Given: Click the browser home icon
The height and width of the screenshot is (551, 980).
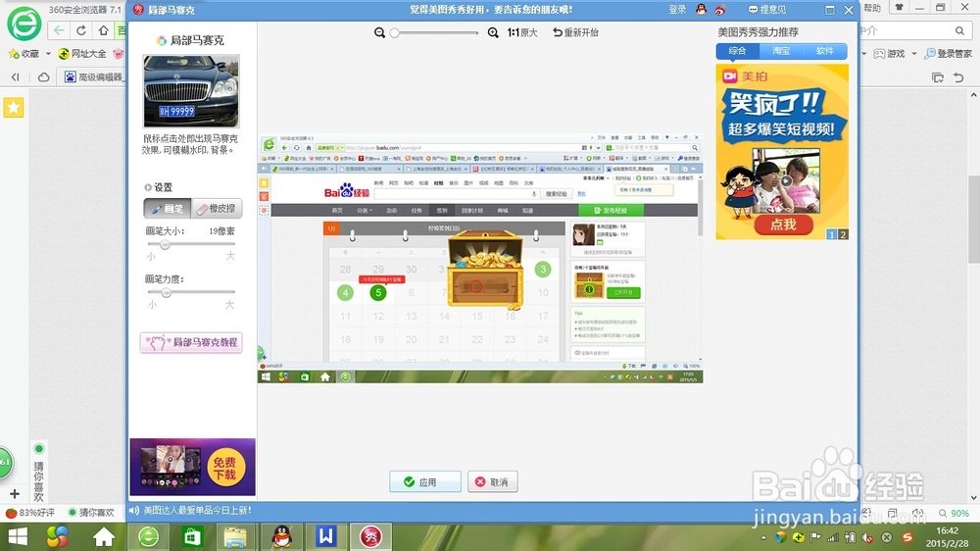Looking at the screenshot, I should 103,30.
